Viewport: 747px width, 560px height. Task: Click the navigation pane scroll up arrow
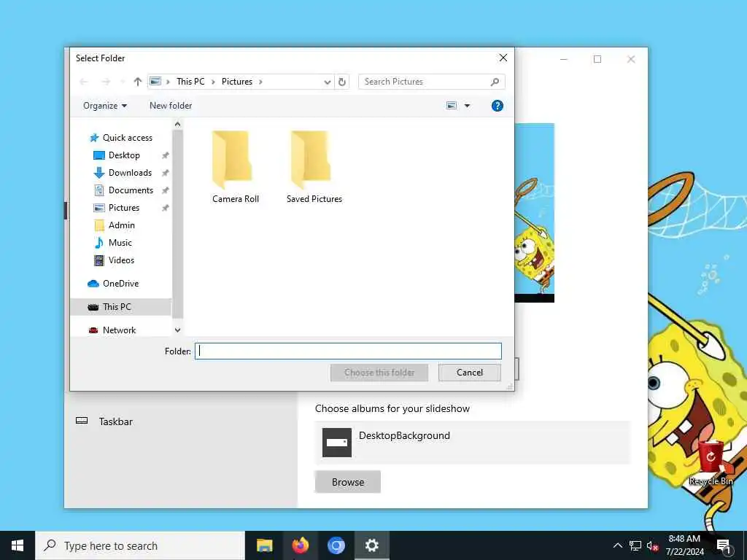pyautogui.click(x=178, y=124)
